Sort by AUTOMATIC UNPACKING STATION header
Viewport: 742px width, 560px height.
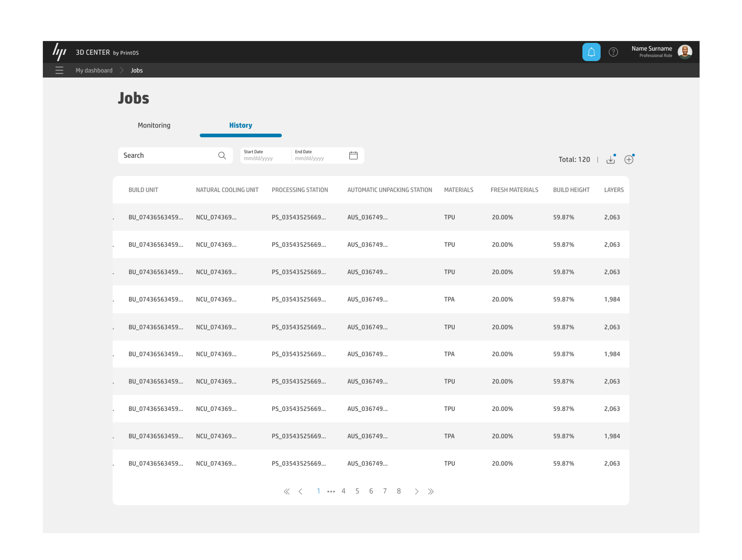390,190
